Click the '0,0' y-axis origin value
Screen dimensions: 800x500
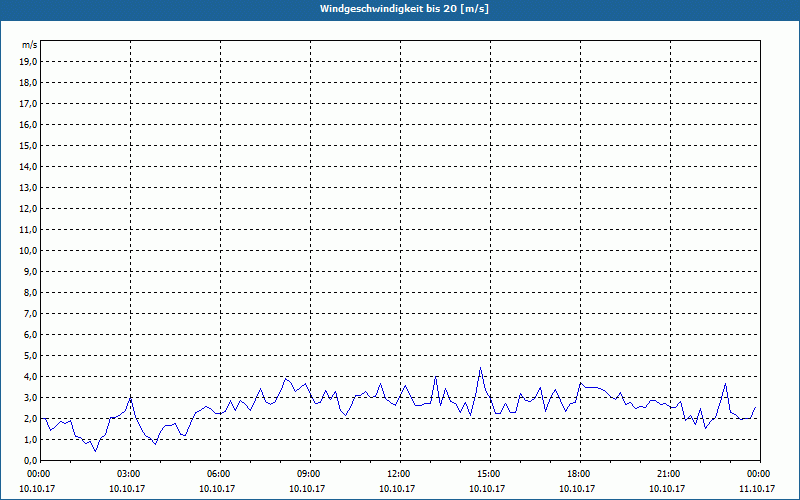coord(30,461)
